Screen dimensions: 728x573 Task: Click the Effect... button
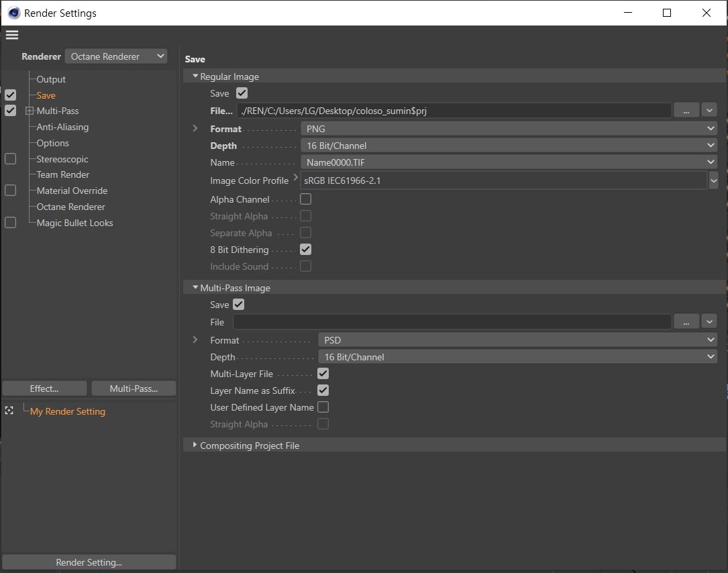tap(44, 388)
